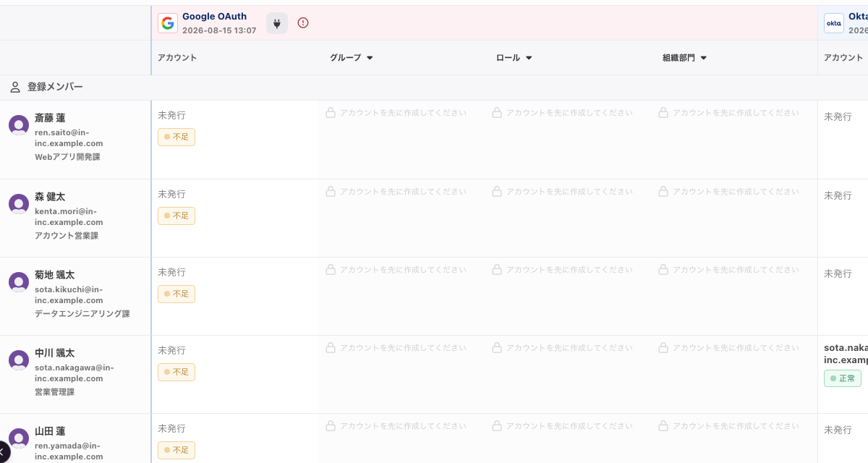Click the avatar of 山田 蓮
The image size is (868, 463).
19,438
